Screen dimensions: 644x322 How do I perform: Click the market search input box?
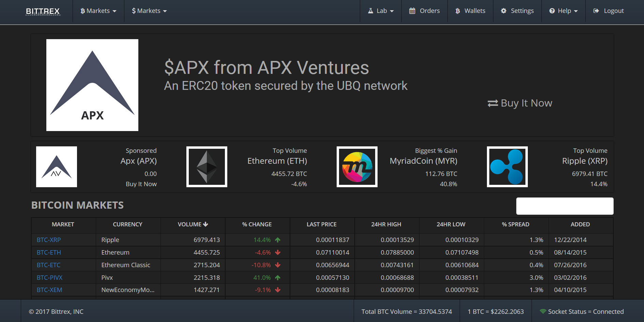565,206
